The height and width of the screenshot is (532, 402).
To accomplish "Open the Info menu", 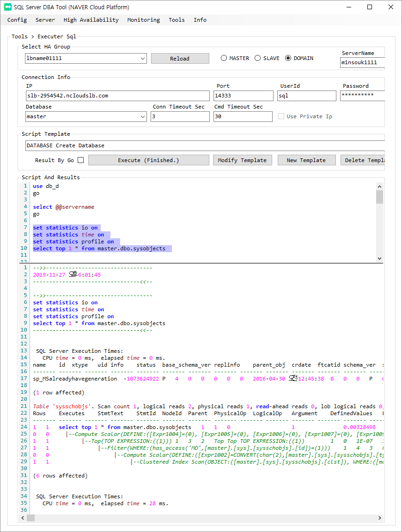I will (x=200, y=20).
